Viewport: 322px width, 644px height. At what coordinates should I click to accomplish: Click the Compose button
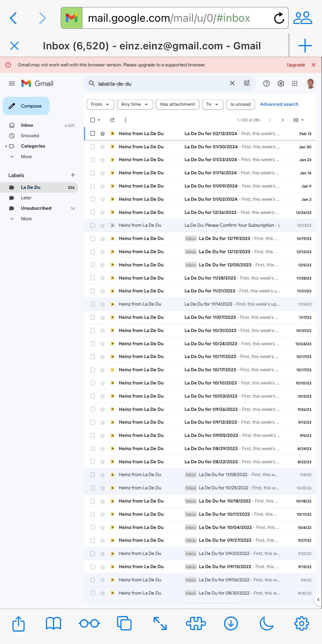[x=26, y=106]
